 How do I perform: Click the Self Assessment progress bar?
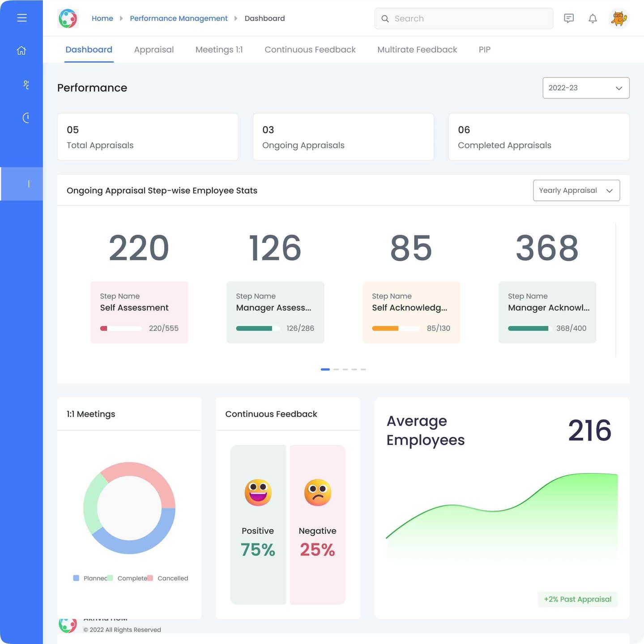[121, 328]
